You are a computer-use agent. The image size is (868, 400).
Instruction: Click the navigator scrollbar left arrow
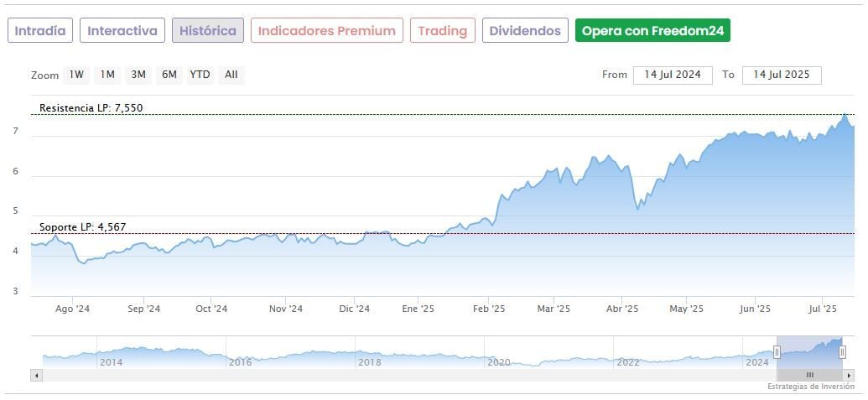coord(36,375)
